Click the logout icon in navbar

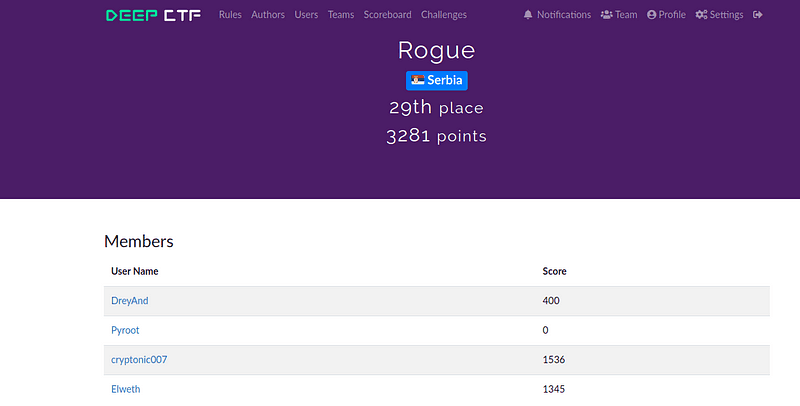coord(758,15)
